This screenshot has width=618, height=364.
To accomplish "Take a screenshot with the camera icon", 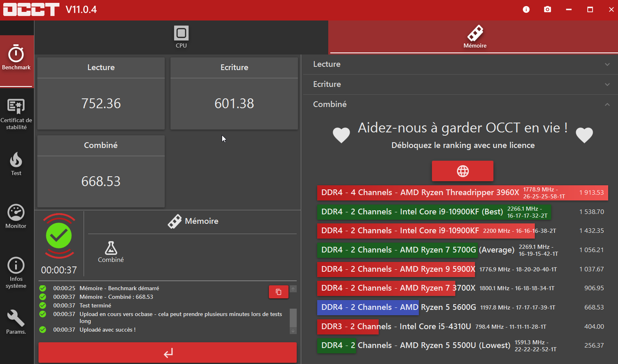I will (x=548, y=9).
